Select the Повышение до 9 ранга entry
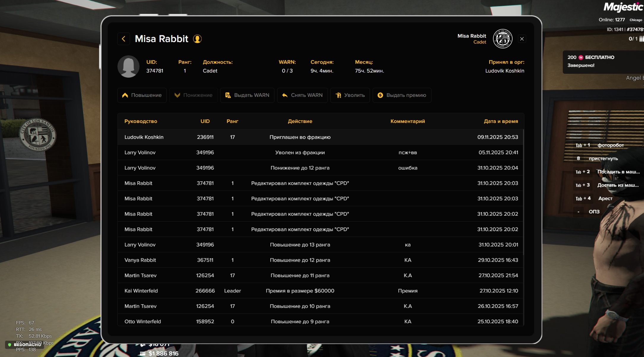Viewport: 644px width, 357px height. tap(300, 322)
